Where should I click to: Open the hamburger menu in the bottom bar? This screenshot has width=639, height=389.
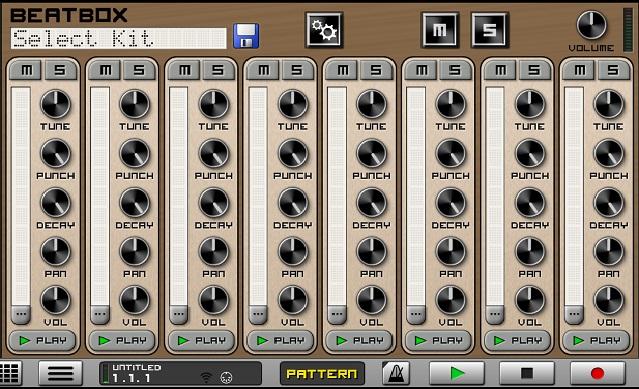click(x=60, y=373)
